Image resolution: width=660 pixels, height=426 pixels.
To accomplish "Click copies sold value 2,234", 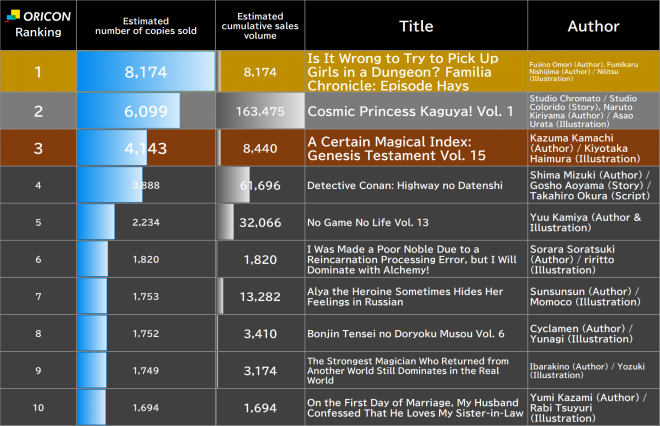I will click(x=146, y=222).
